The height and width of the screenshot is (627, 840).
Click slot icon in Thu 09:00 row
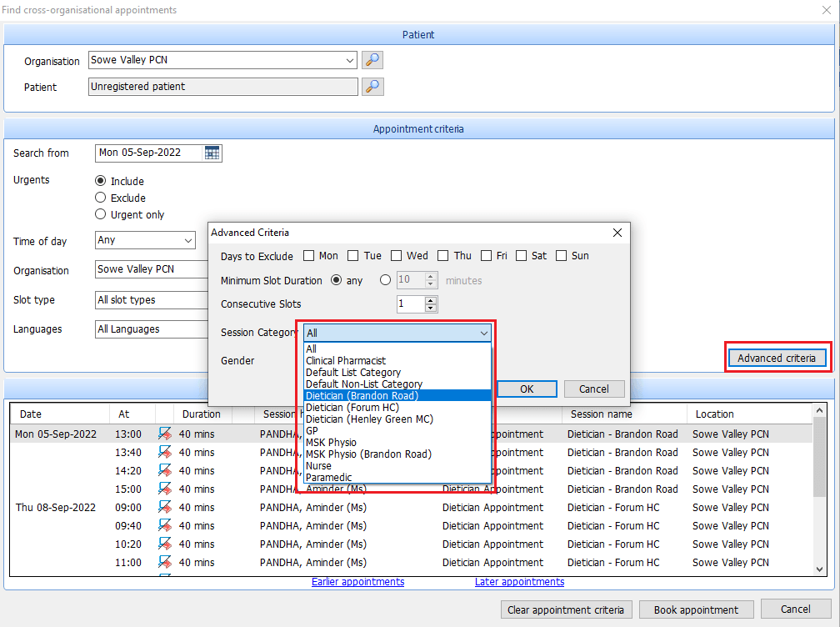tap(165, 507)
